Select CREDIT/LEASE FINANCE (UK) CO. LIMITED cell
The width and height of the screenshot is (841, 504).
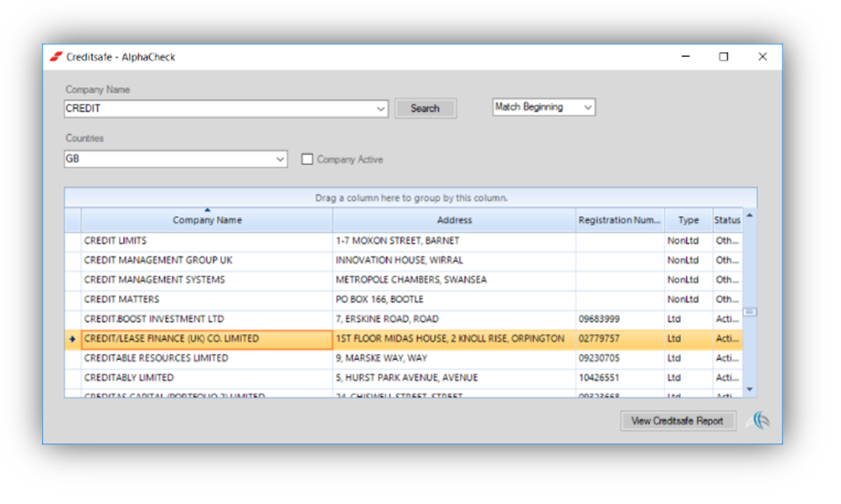point(207,339)
